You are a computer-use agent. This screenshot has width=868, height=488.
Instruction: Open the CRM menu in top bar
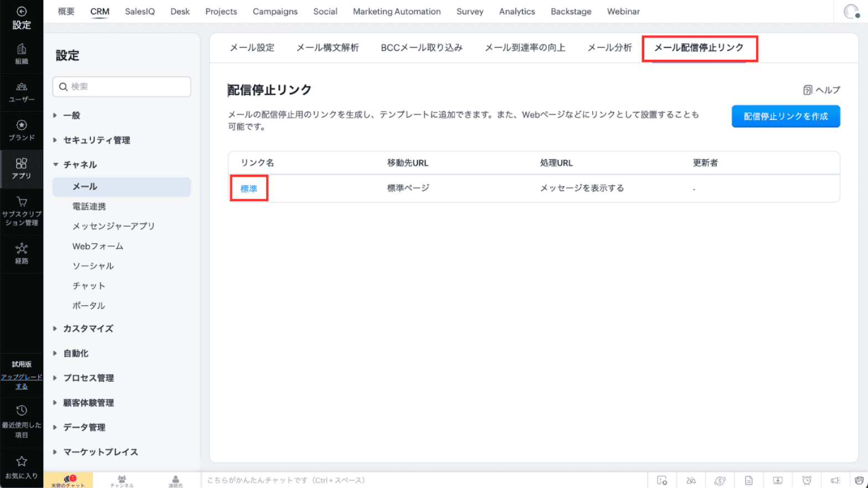[100, 12]
